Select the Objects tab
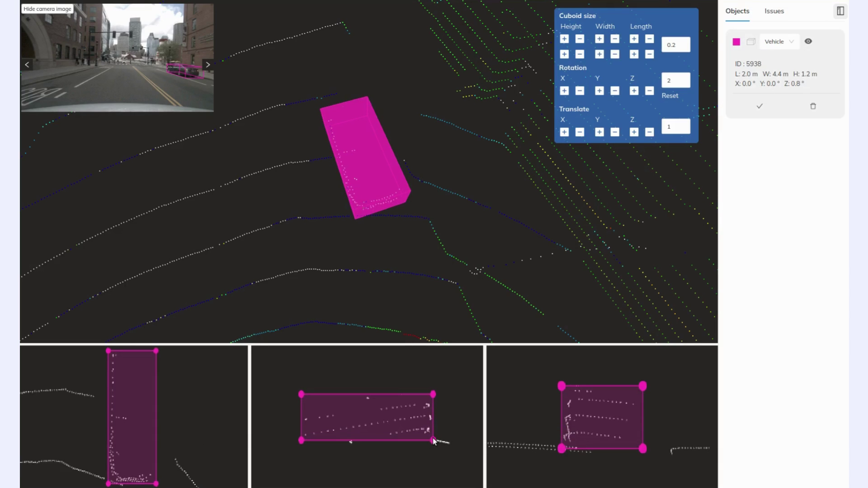The height and width of the screenshot is (488, 868). pyautogui.click(x=737, y=11)
